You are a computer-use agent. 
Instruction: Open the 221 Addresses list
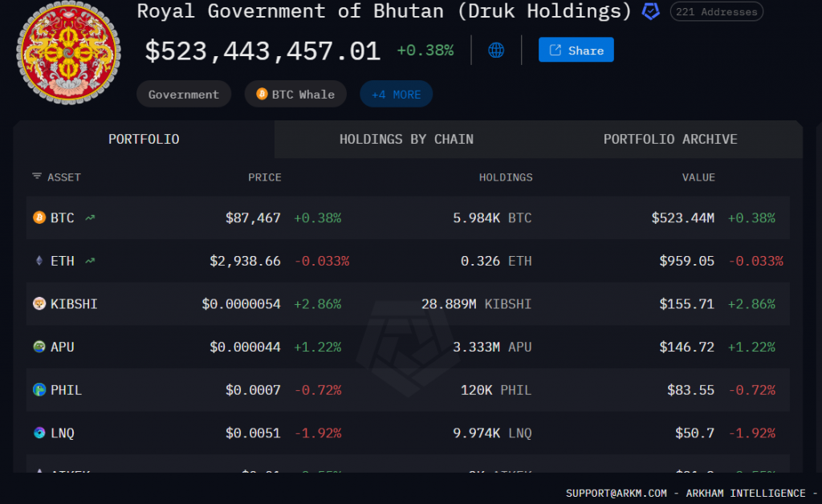tap(716, 12)
